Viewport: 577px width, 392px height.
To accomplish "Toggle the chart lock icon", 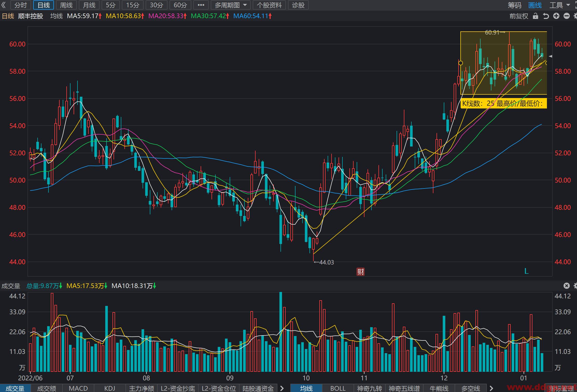I will click(x=535, y=16).
